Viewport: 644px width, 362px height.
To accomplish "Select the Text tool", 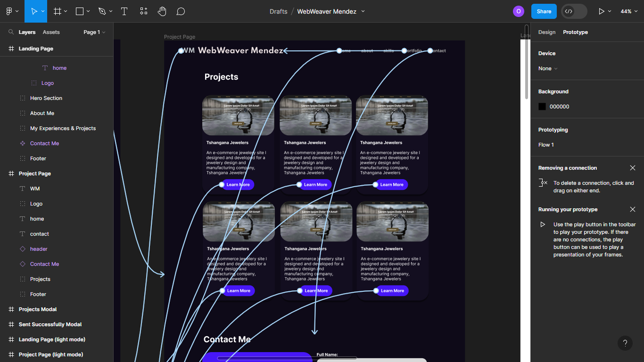I will (124, 11).
